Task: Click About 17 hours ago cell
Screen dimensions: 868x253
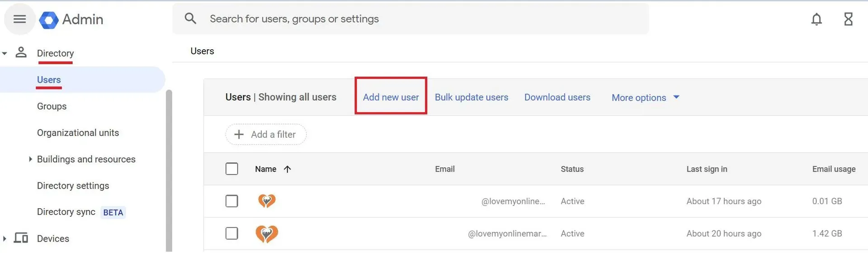Action: click(724, 201)
